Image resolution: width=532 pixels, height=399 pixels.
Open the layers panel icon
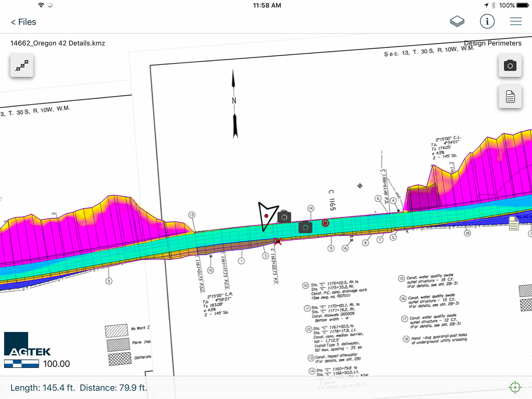coord(457,21)
